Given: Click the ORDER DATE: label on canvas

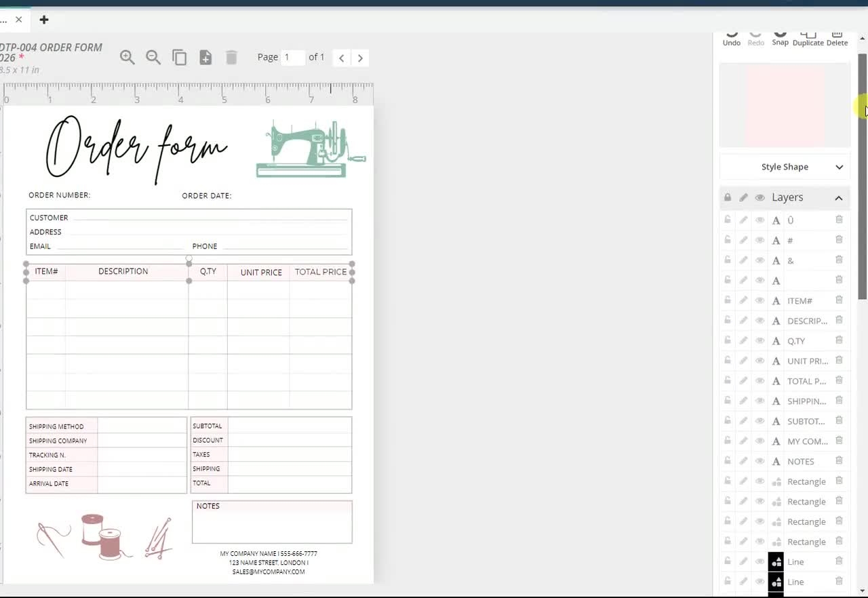Looking at the screenshot, I should 206,196.
